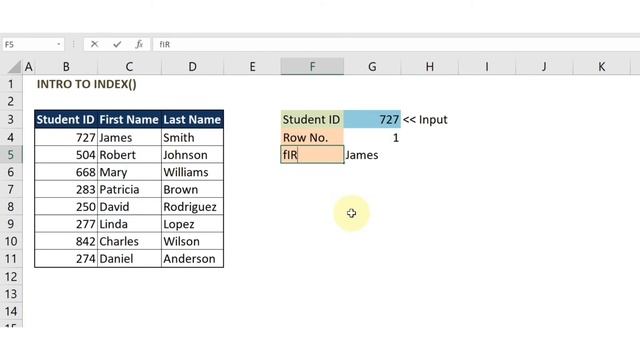Select row 2 header
The height and width of the screenshot is (360, 640).
point(11,101)
